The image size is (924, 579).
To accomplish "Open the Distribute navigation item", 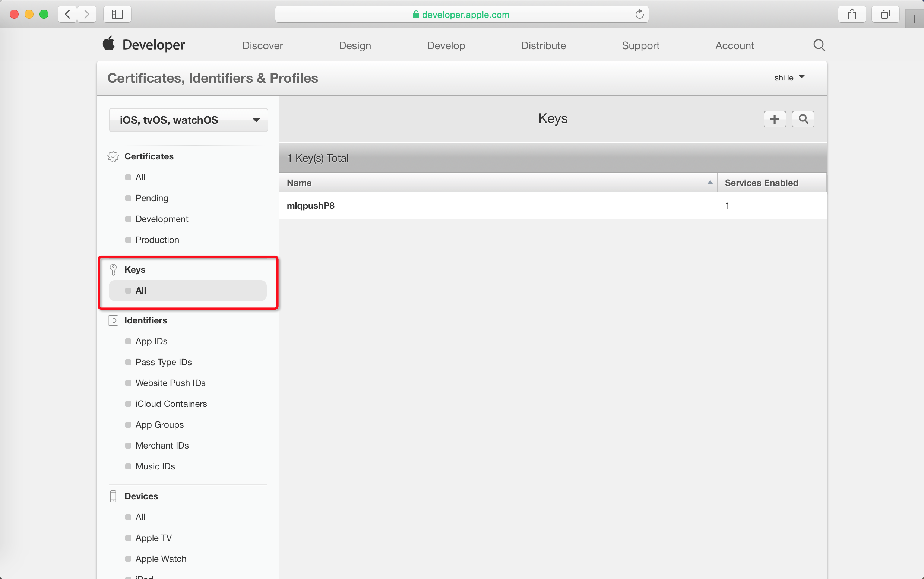I will coord(543,45).
